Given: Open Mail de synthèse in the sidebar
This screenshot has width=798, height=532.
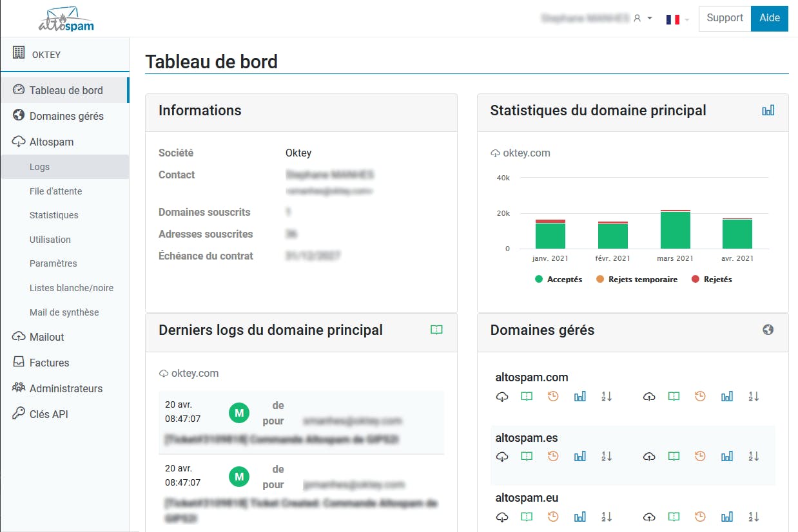Looking at the screenshot, I should (64, 312).
